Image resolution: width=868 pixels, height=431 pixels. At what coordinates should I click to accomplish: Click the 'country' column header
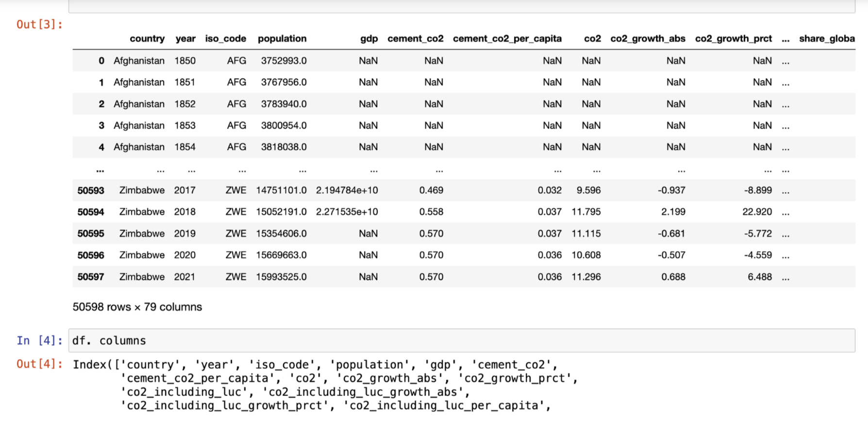(147, 39)
